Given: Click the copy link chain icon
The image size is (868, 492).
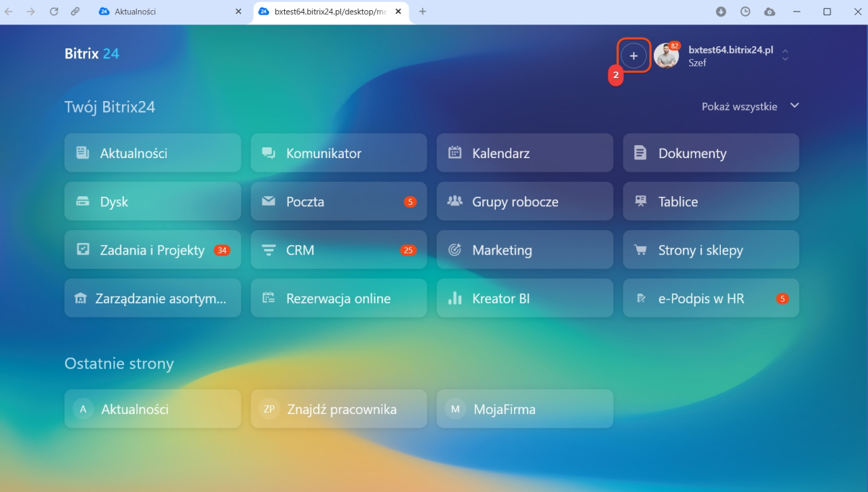Looking at the screenshot, I should (x=75, y=12).
